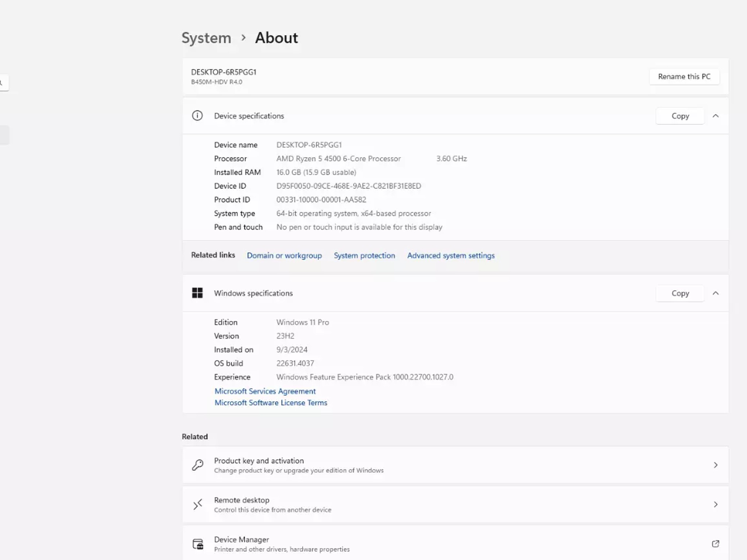Go back to System breadcrumb
The height and width of the screenshot is (560, 747).
206,38
